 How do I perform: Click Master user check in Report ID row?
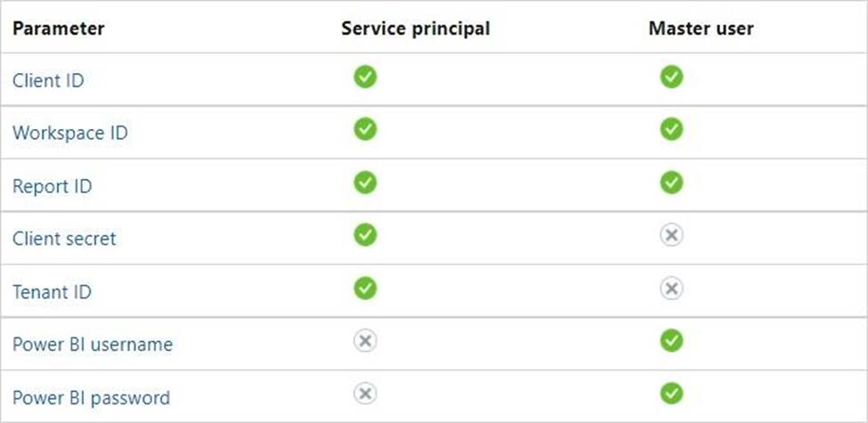point(671,183)
